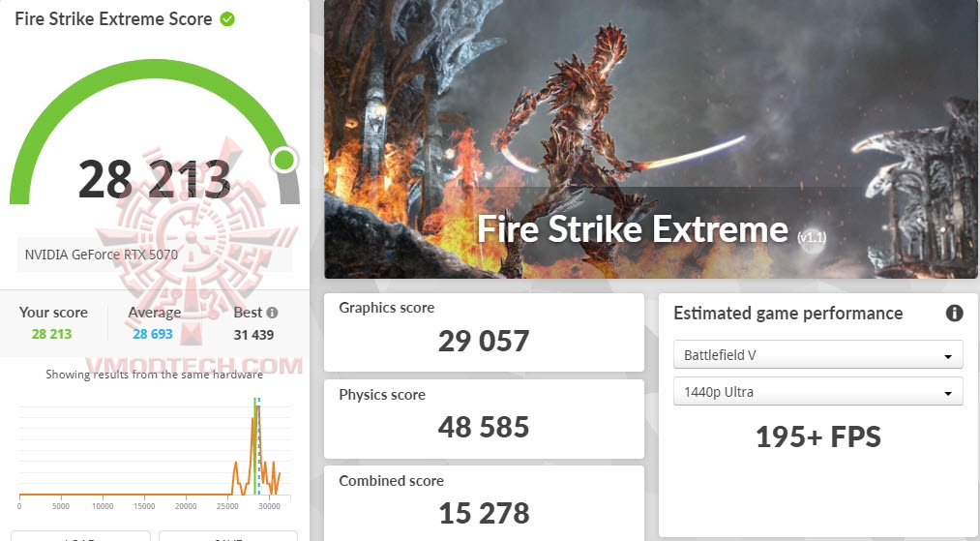Click the v1.1 version label on banner
Screen dimensions: 980x541
point(812,237)
